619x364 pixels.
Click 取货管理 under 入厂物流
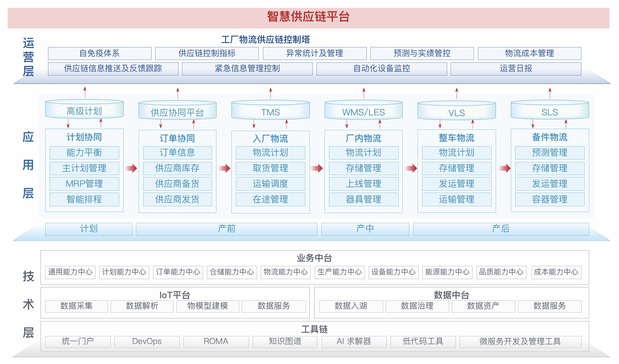[270, 168]
